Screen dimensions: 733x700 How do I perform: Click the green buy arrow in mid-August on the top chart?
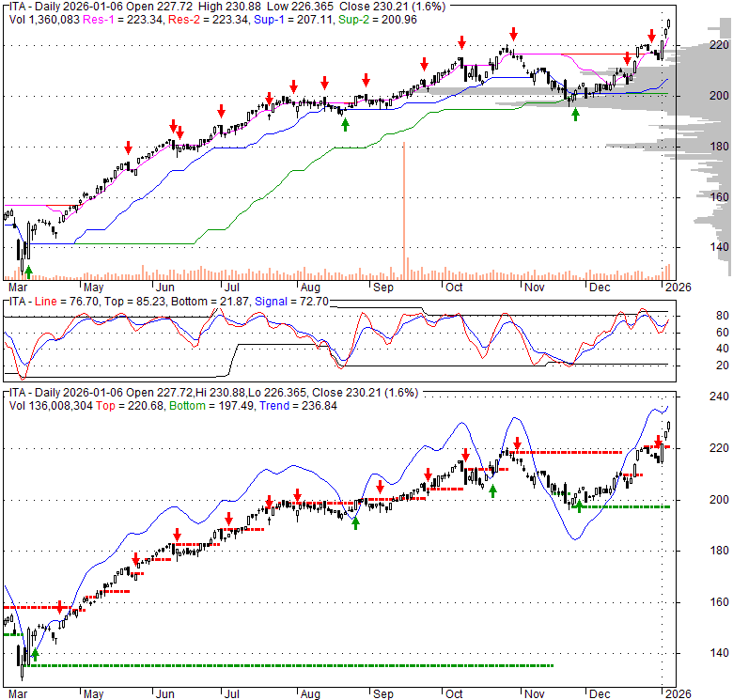click(x=345, y=125)
